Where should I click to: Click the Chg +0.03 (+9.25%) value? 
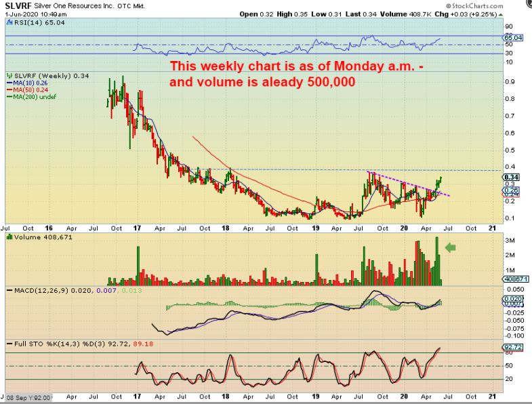[x=466, y=14]
